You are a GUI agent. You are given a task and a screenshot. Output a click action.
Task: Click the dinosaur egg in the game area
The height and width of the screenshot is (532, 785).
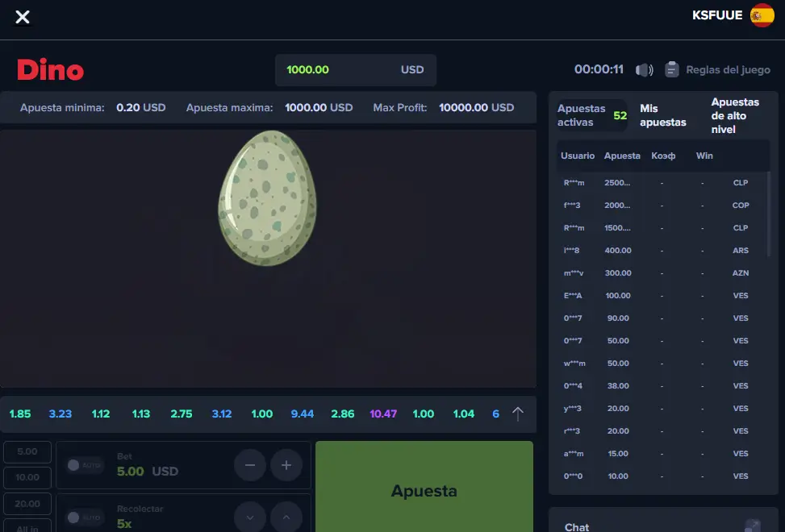(266, 197)
